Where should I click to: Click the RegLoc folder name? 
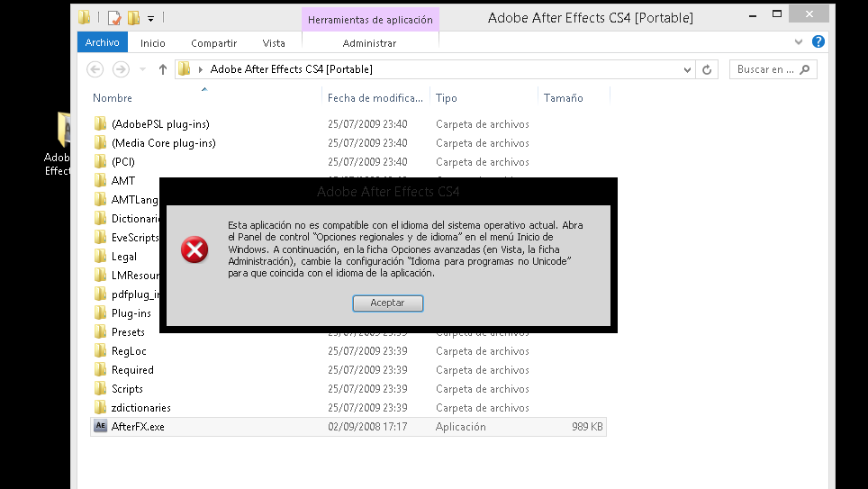point(129,351)
